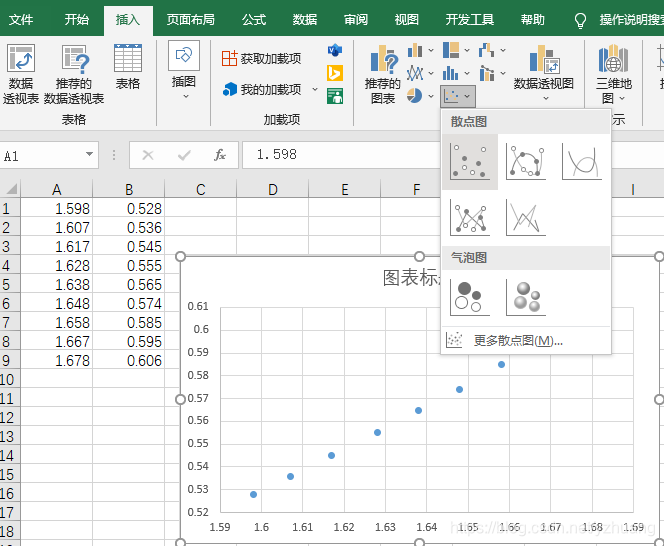Expand the waterfall chart dropdown arrow

coord(503,50)
